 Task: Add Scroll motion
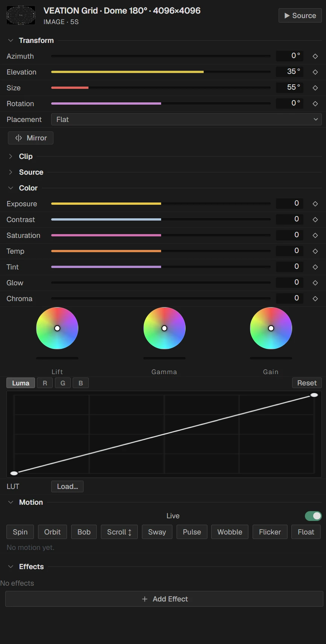tap(119, 532)
